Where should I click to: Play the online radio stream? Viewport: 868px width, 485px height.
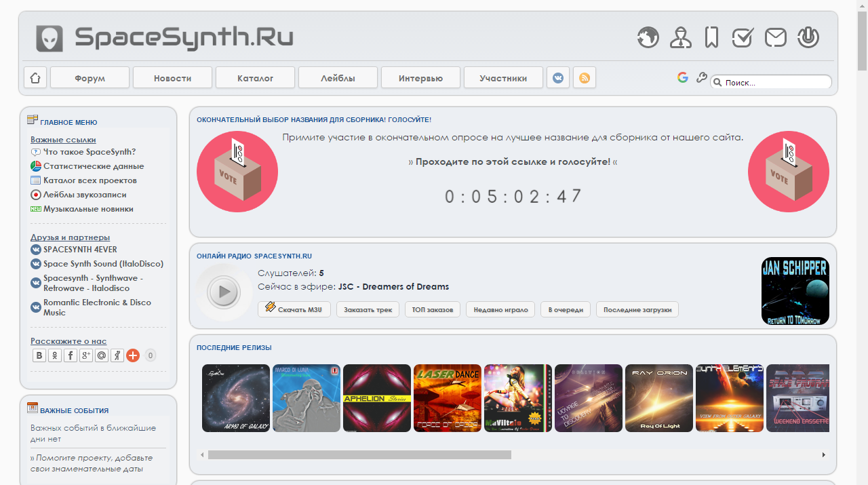[224, 292]
